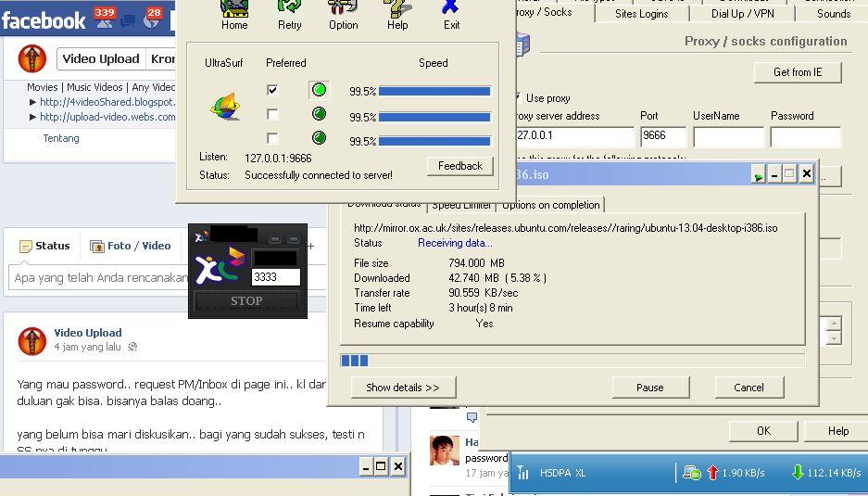Screen dimensions: 868x496
Task: Click the UltraSurf globe logo
Action: coord(225,106)
